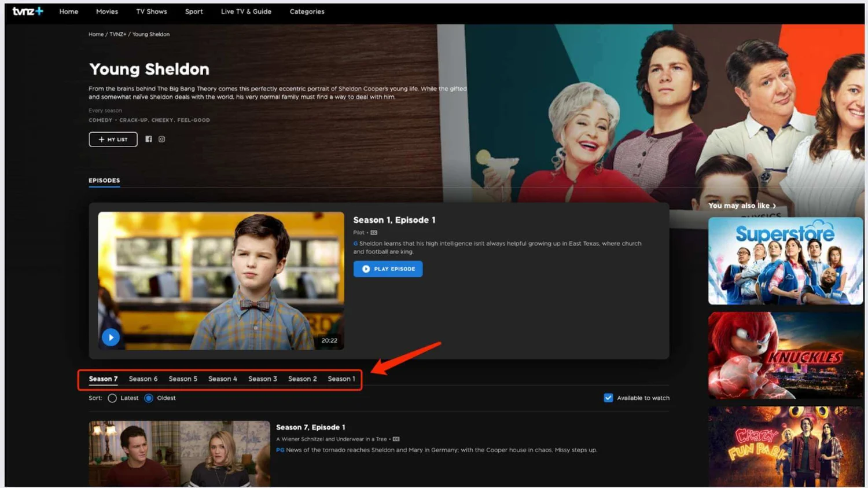This screenshot has height=488, width=868.
Task: Click the 20:22 duration label
Action: click(x=329, y=340)
